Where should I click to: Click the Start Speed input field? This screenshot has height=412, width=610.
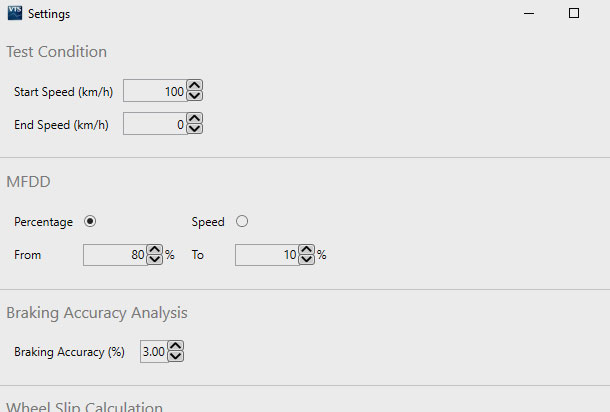[x=154, y=91]
